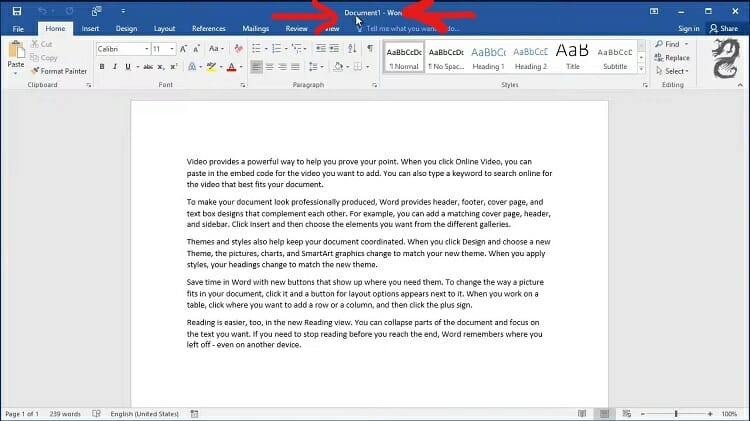Image resolution: width=750 pixels, height=421 pixels.
Task: Click the Paste clipboard icon
Action: [x=16, y=50]
